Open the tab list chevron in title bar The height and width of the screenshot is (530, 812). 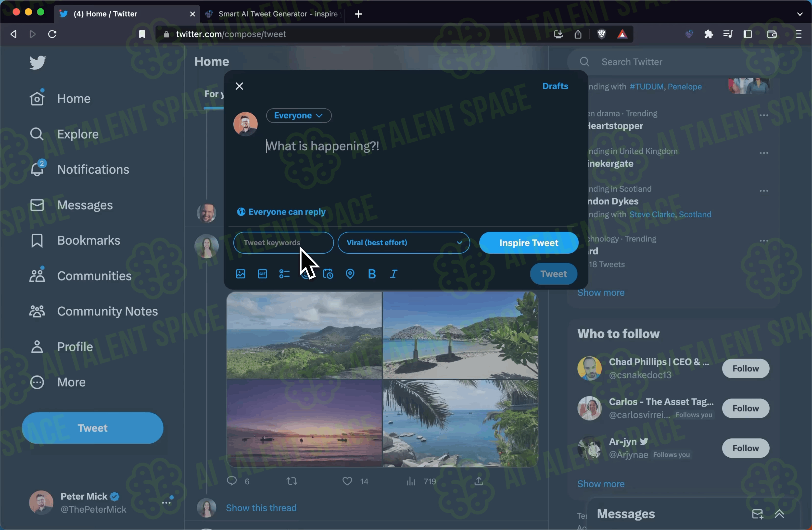pyautogui.click(x=800, y=14)
